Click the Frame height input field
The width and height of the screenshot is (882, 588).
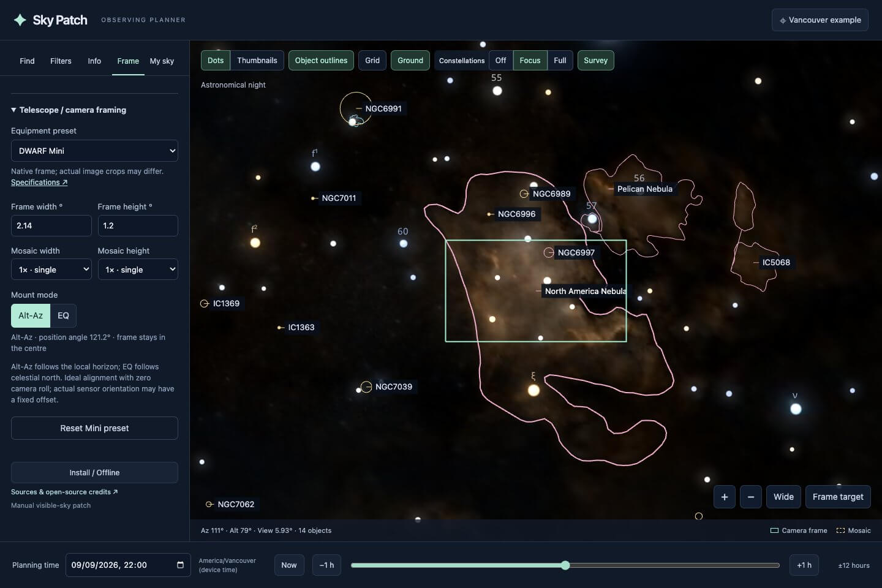pyautogui.click(x=138, y=225)
